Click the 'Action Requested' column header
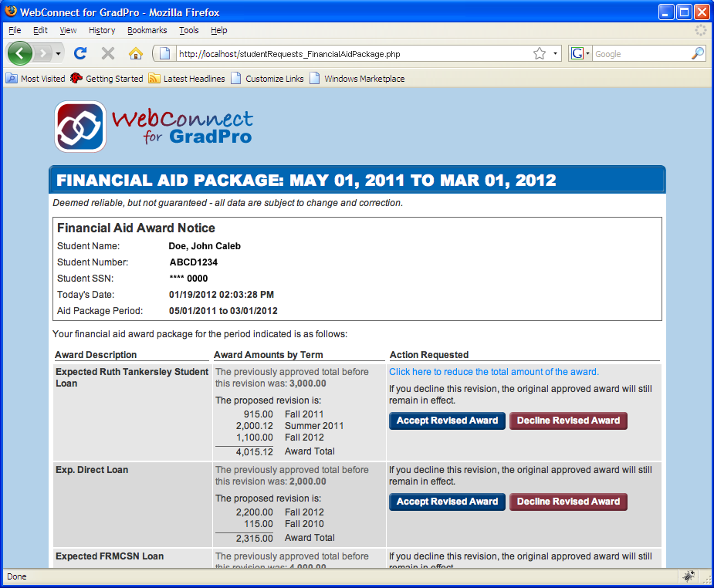The width and height of the screenshot is (714, 588). coord(429,355)
